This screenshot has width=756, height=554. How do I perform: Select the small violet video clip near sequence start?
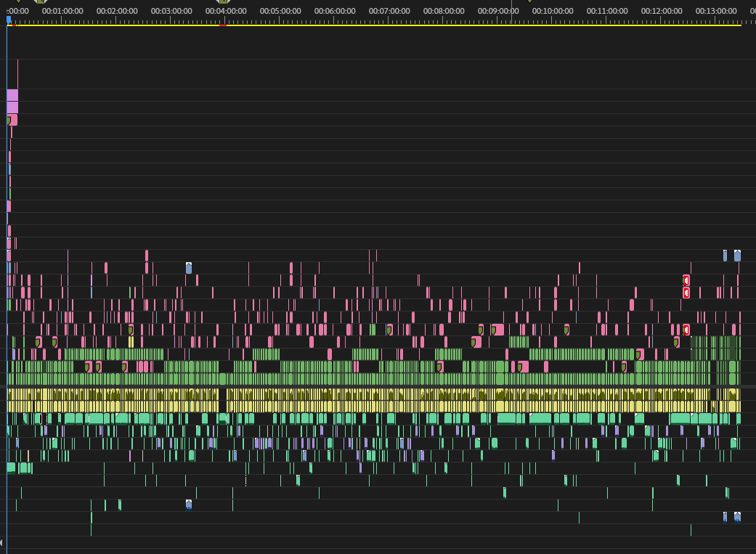coord(14,354)
